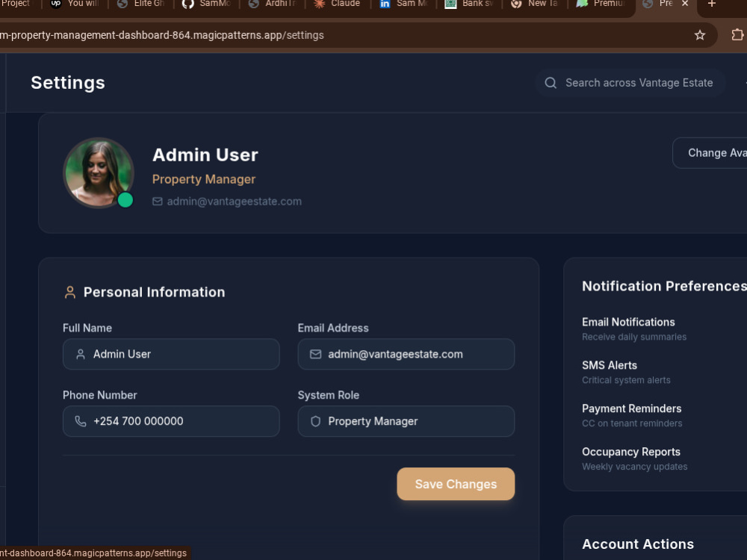The height and width of the screenshot is (560, 747).
Task: Click the Payment Reminders label
Action: pos(631,408)
